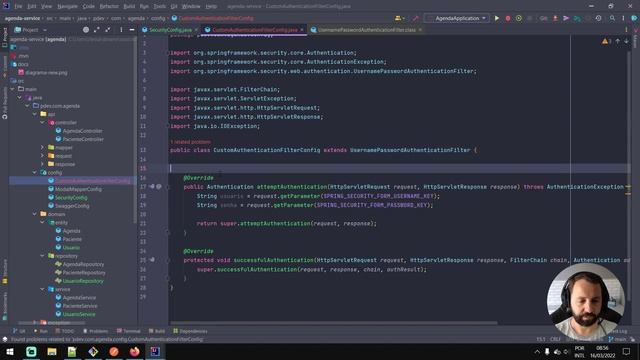Viewport: 640px width, 360px height.
Task: Click the 'config' breadcrumb in navigation bar
Action: pyautogui.click(x=158, y=18)
